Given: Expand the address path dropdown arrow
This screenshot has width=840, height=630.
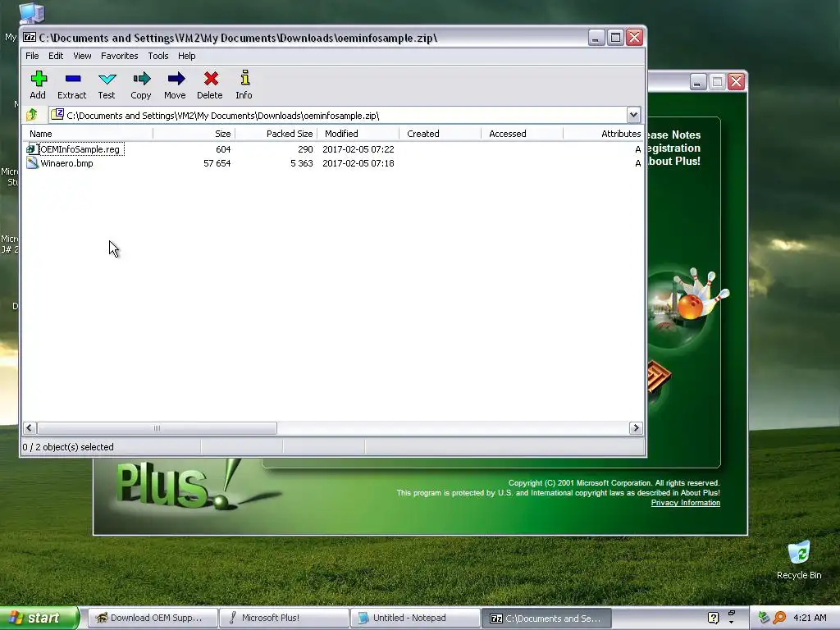Looking at the screenshot, I should 633,115.
